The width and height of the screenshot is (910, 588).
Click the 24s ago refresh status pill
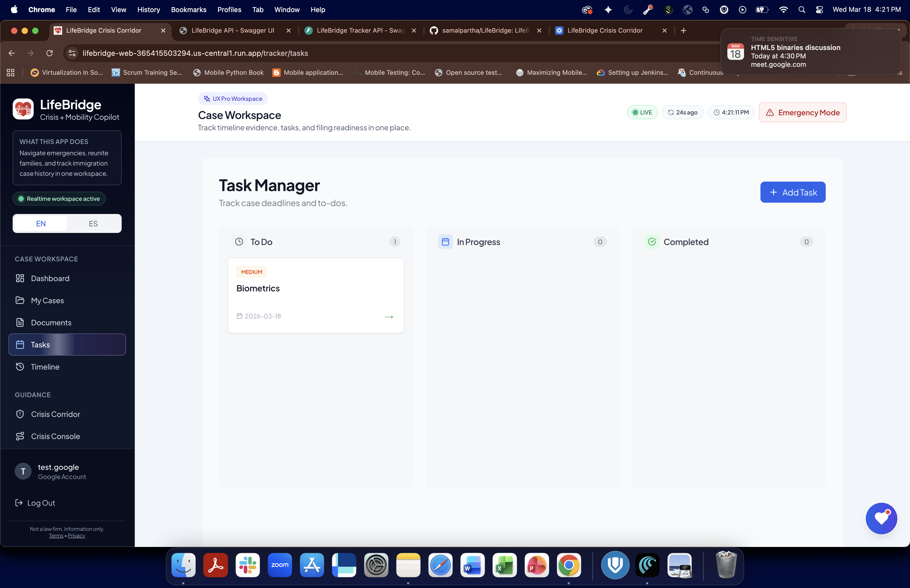[x=682, y=112]
